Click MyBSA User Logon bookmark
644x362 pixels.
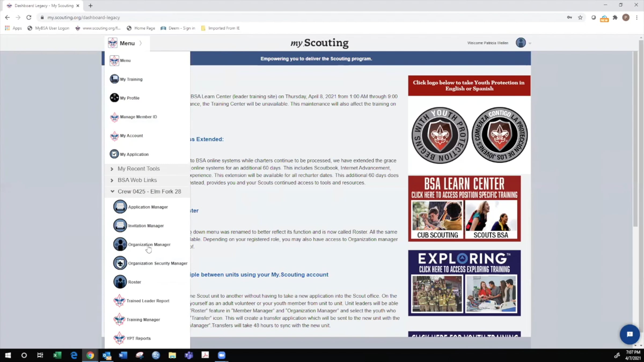point(48,28)
